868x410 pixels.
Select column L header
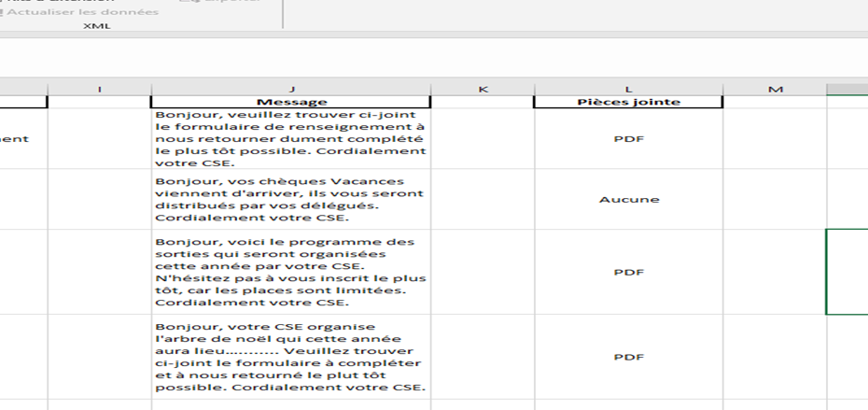tap(628, 89)
